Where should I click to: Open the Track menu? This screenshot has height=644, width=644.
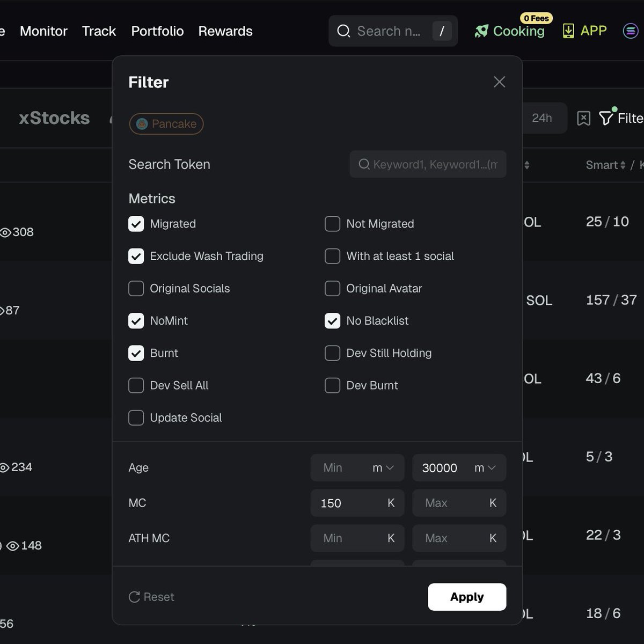(x=99, y=31)
